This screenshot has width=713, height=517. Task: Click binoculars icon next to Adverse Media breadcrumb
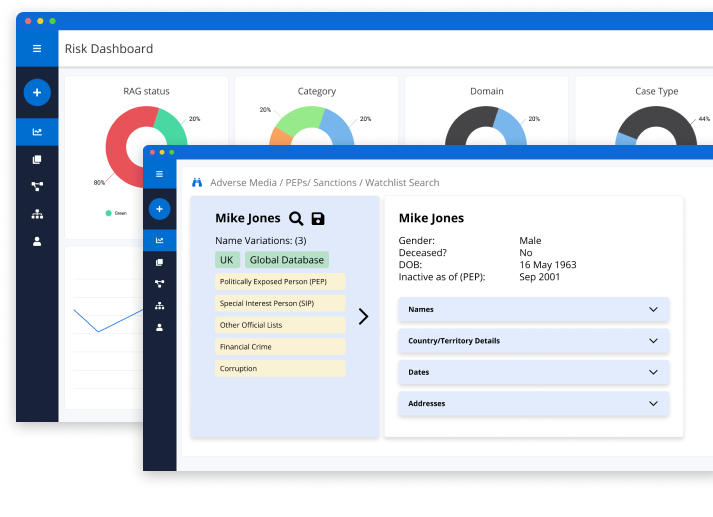[x=197, y=183]
